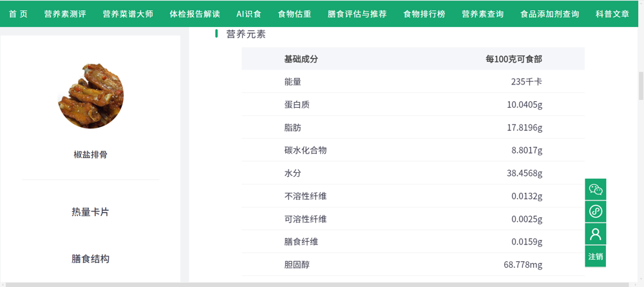The width and height of the screenshot is (644, 287).
Task: Go to 科普文章 section
Action: (612, 14)
